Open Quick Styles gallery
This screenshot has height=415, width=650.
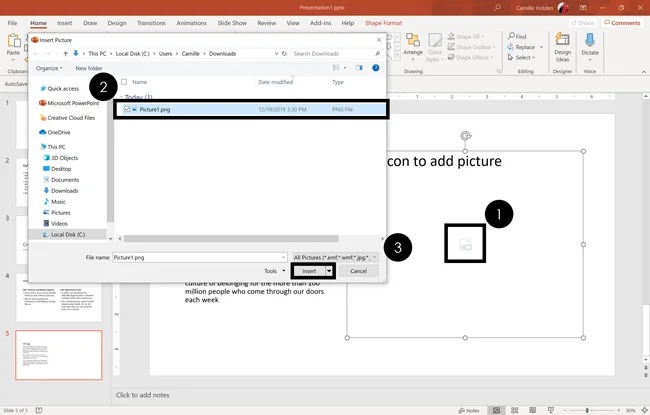[435, 48]
